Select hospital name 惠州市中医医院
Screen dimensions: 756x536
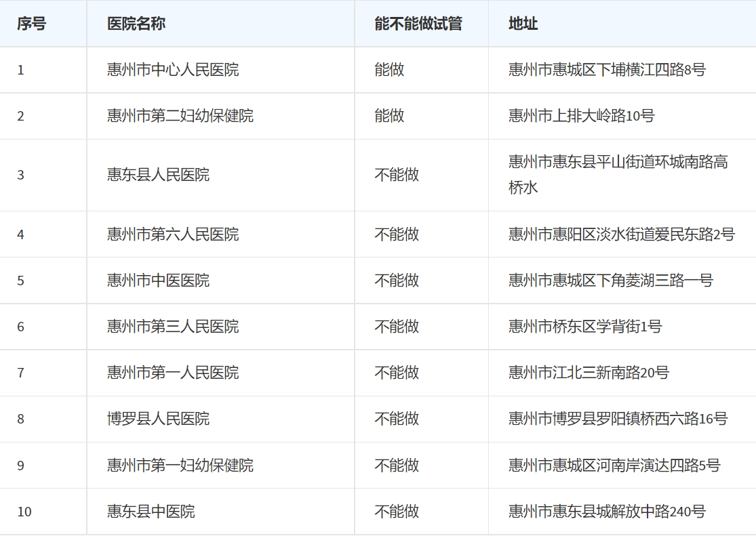(158, 281)
